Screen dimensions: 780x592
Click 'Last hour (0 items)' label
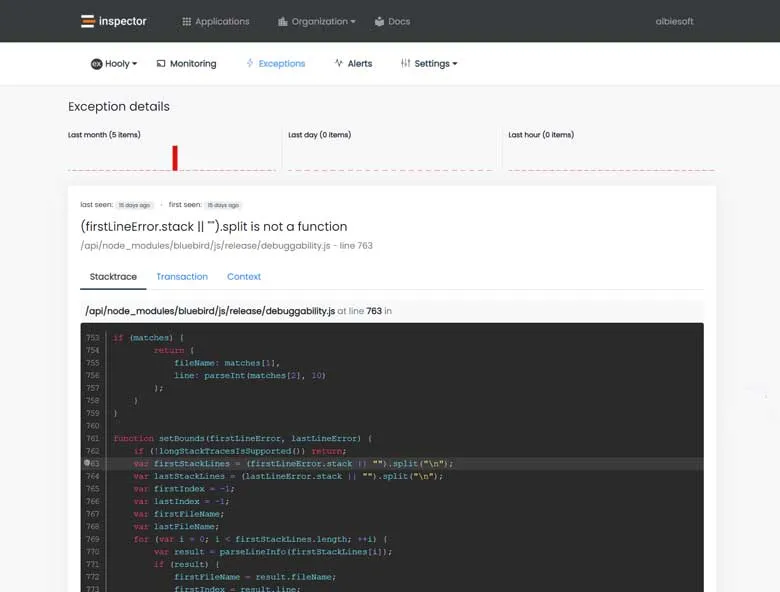point(541,135)
